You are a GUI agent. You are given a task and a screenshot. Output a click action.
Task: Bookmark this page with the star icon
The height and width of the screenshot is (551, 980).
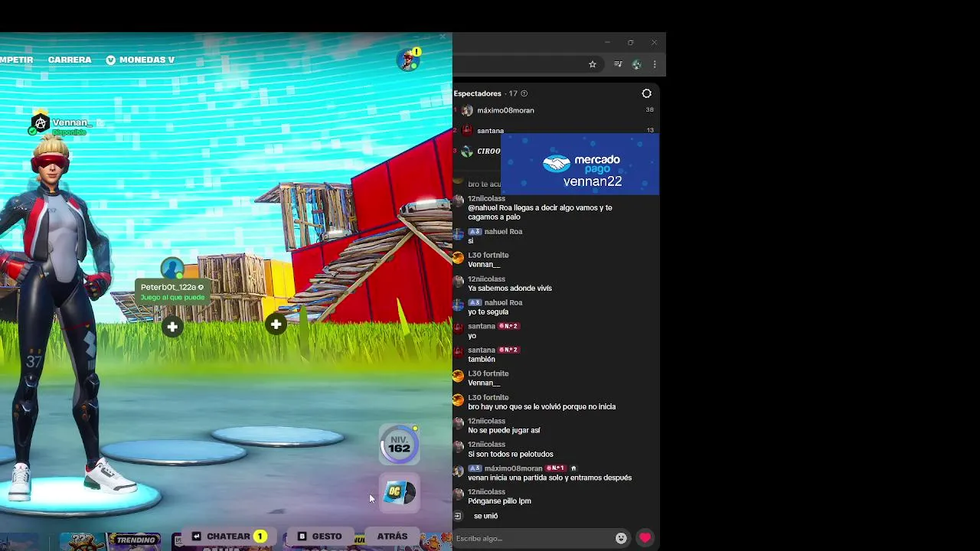(x=592, y=64)
